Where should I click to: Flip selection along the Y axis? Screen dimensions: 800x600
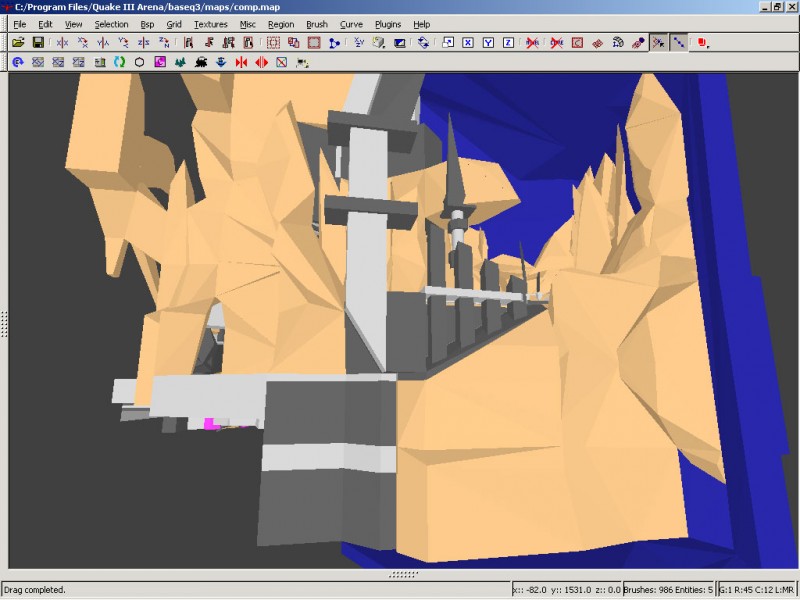(103, 43)
